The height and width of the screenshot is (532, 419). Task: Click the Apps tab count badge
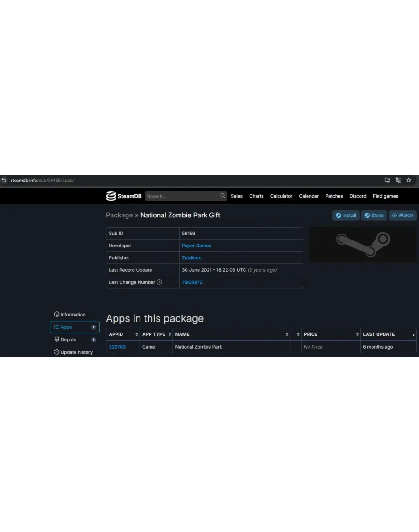click(x=93, y=327)
